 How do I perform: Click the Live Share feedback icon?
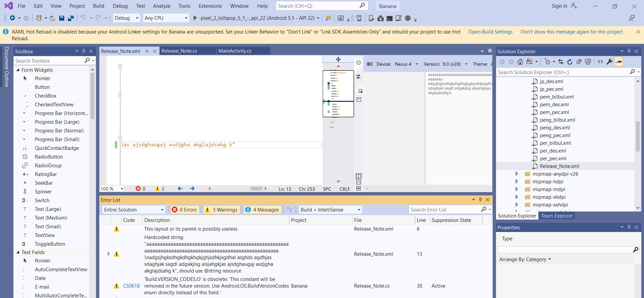(x=632, y=18)
